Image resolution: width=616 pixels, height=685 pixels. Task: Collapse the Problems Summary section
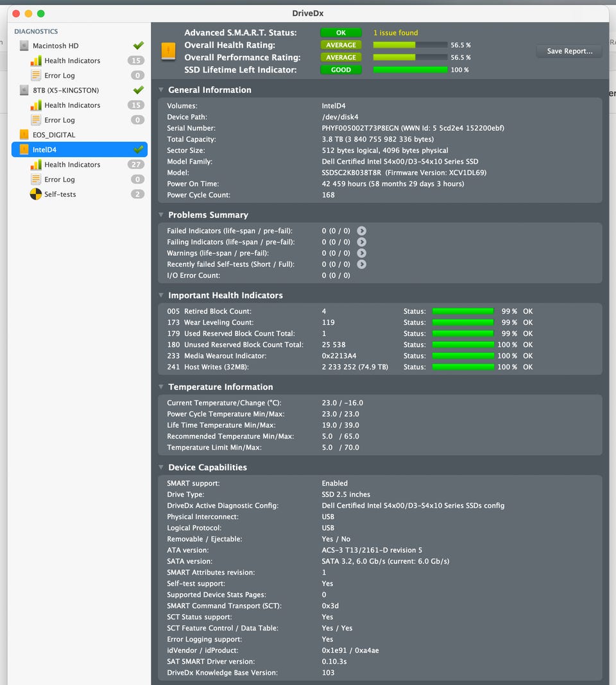[161, 214]
